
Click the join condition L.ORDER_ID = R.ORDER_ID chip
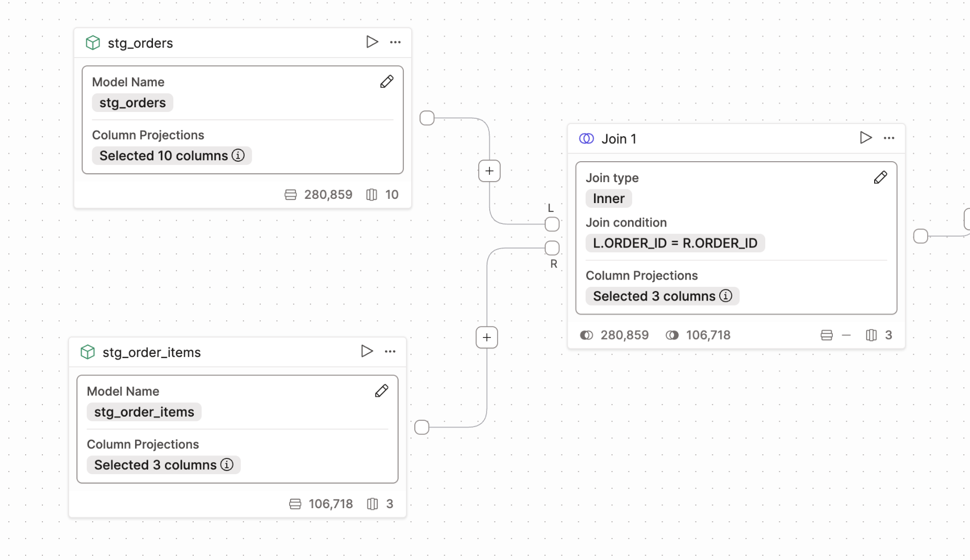click(675, 243)
